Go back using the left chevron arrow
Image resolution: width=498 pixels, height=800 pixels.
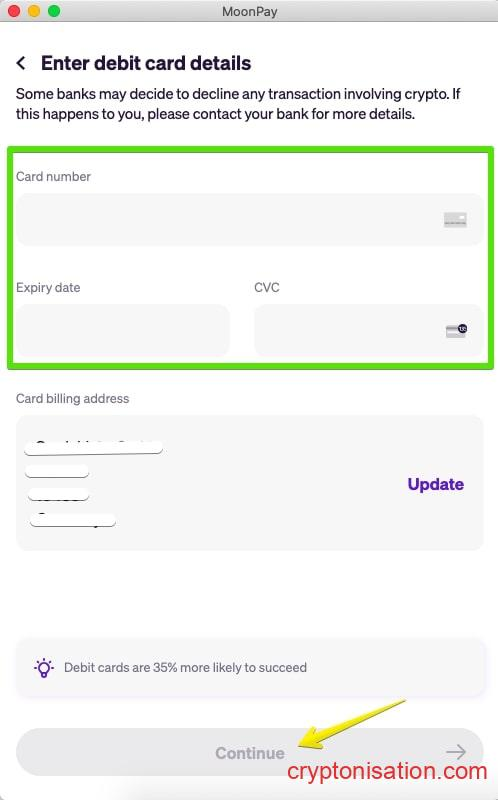tap(21, 63)
